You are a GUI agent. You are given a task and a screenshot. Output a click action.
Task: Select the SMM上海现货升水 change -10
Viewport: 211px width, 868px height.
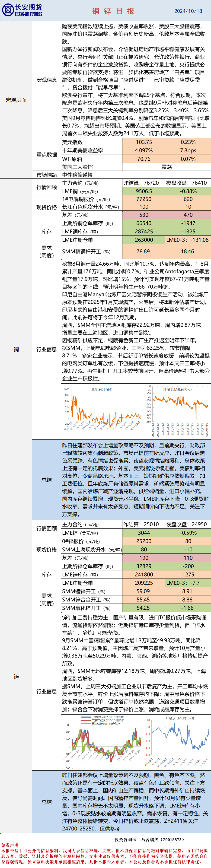[x=188, y=550]
